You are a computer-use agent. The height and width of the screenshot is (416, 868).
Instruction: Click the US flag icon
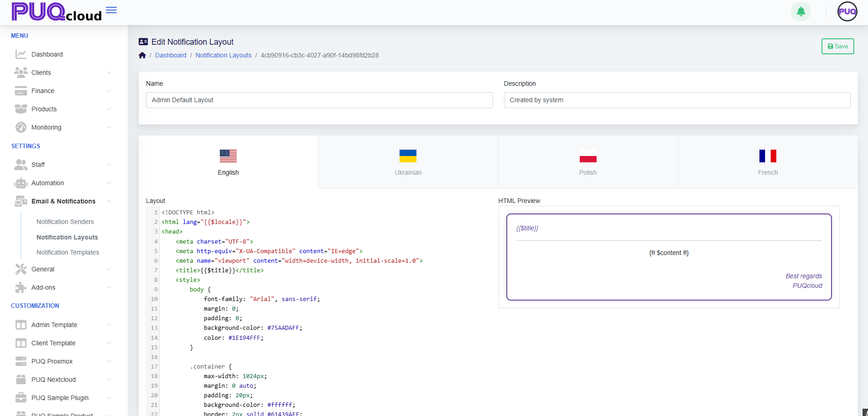228,156
